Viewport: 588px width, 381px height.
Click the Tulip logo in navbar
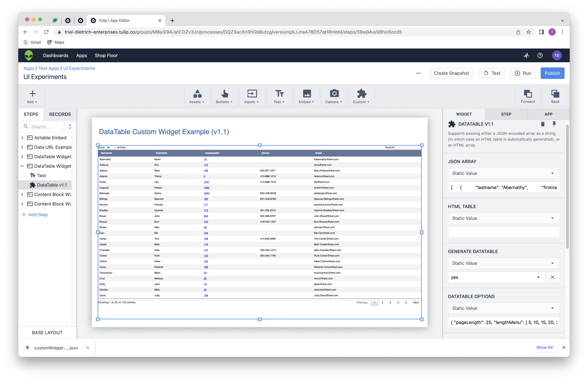click(29, 55)
